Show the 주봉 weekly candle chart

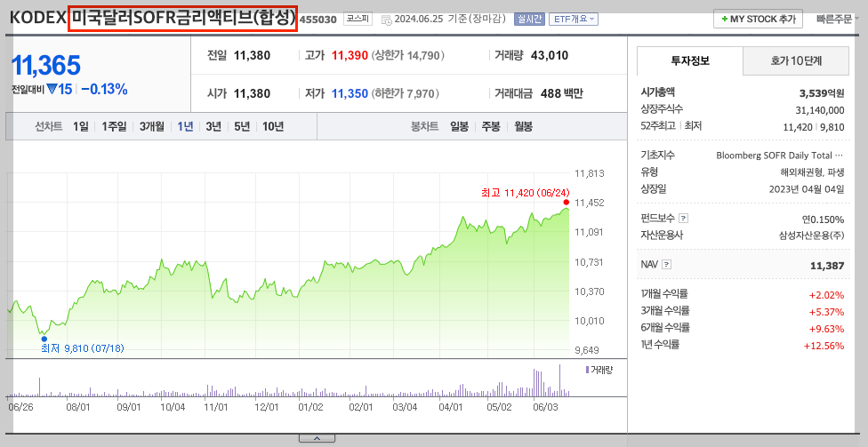coord(491,127)
